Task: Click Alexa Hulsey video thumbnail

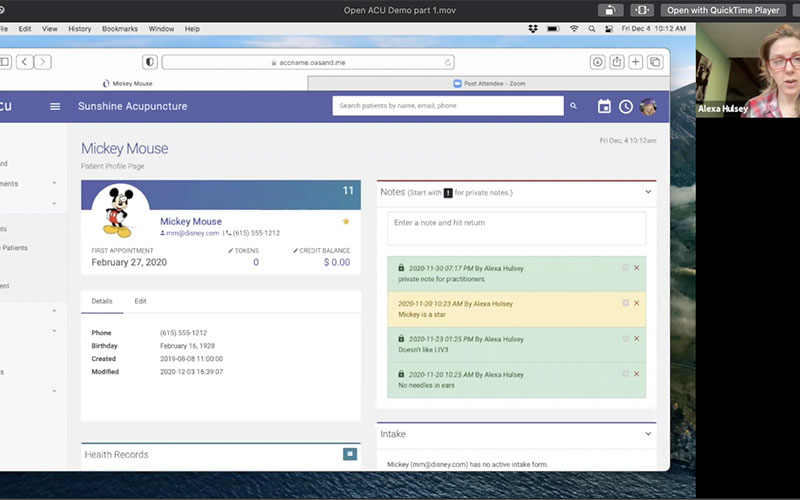Action: (x=747, y=70)
